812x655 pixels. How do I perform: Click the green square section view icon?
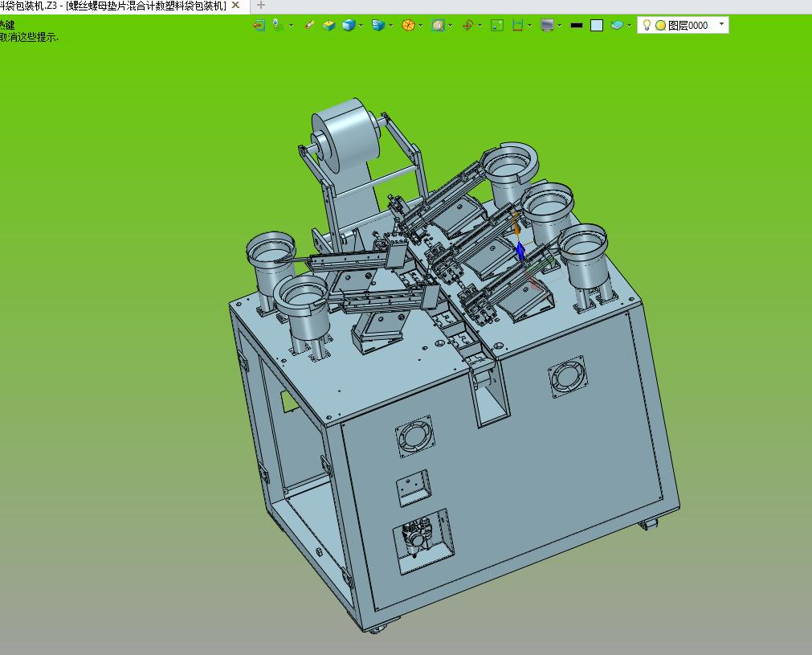pyautogui.click(x=497, y=25)
